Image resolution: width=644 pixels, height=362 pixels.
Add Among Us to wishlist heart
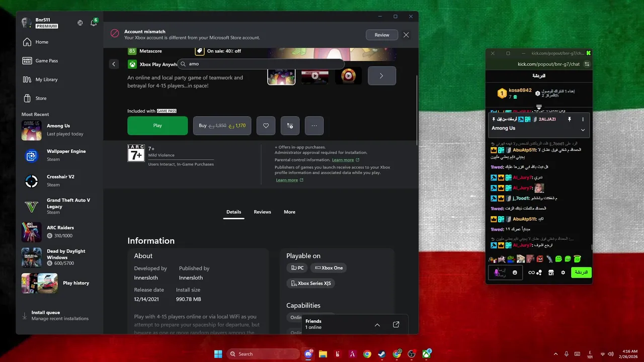click(266, 126)
